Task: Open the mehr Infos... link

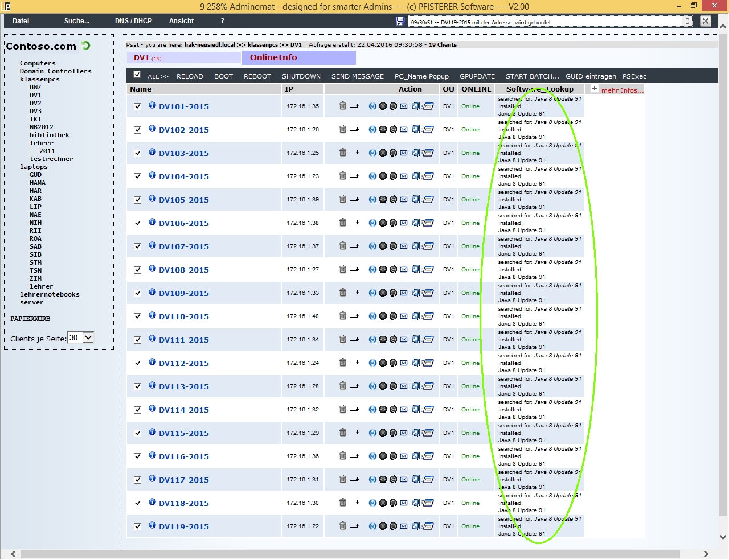Action: coord(622,90)
